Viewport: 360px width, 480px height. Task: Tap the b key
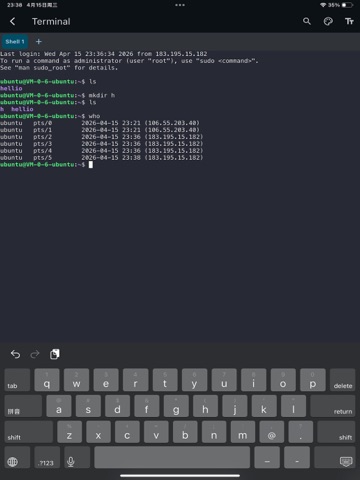click(x=185, y=432)
